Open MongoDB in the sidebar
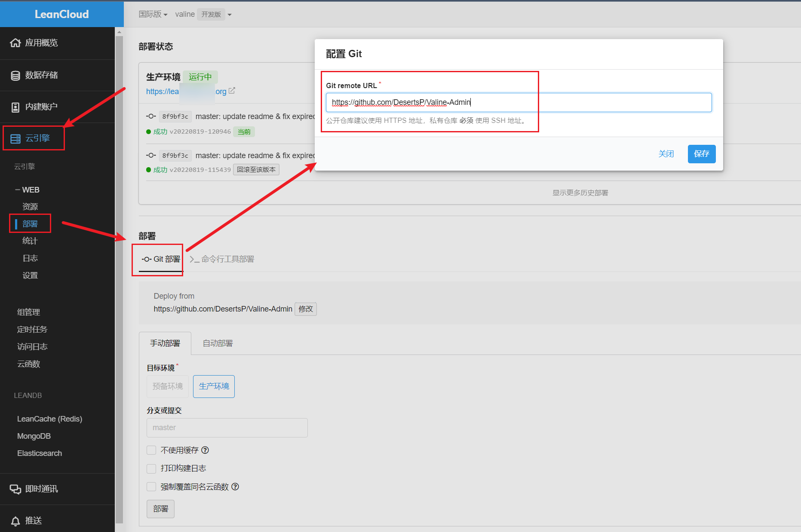 [34, 436]
